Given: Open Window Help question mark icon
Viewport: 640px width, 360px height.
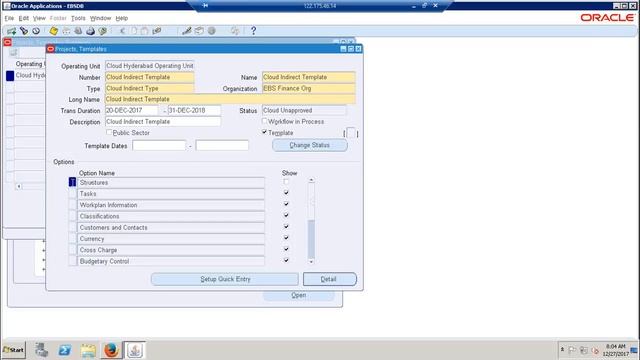Looking at the screenshot, I should click(x=253, y=31).
